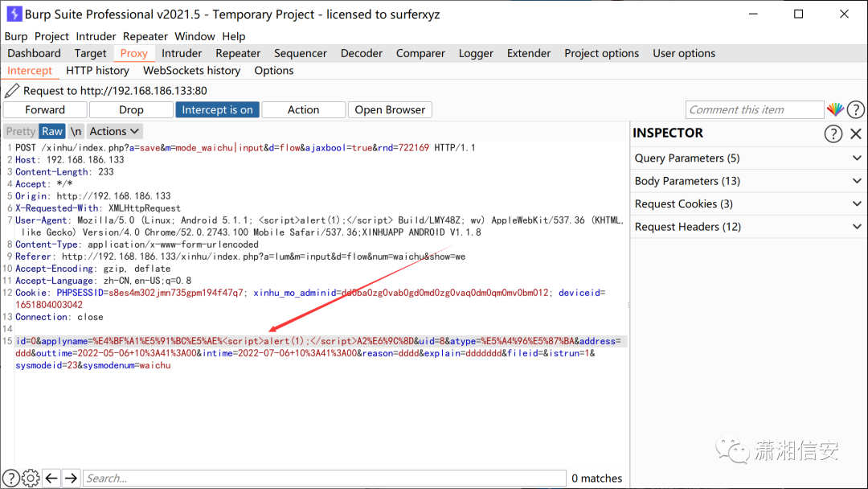Expand Query Parameters (5) section

(748, 158)
